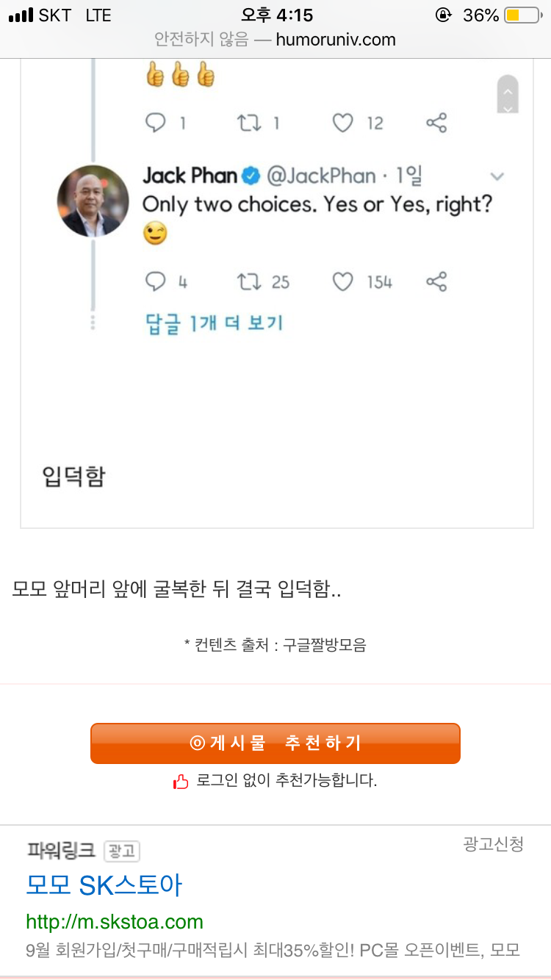Tap the battery indicator in status bar
This screenshot has height=980, width=551.
coord(522,15)
